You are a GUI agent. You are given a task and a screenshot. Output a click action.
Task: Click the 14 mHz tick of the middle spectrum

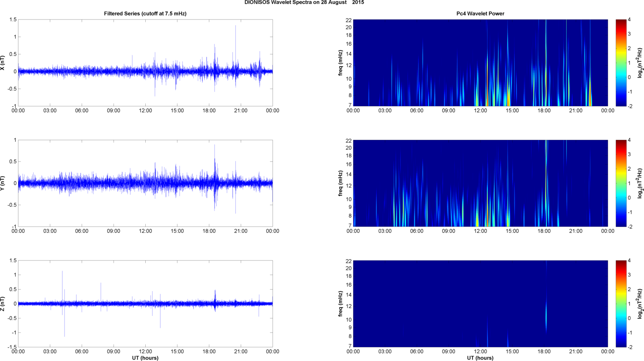coord(349,175)
